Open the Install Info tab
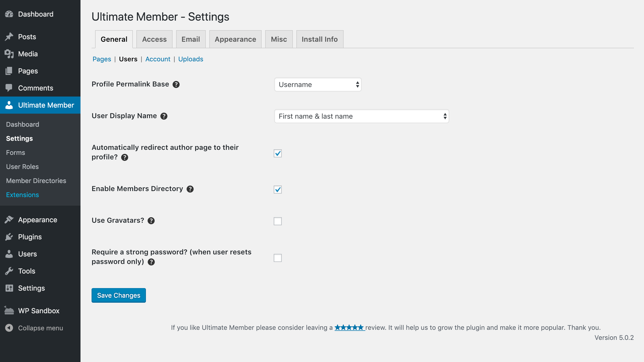Viewport: 644px width, 362px height. 319,39
